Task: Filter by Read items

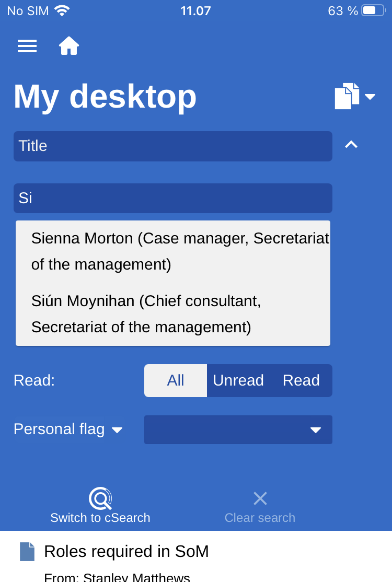Action: pos(301,380)
